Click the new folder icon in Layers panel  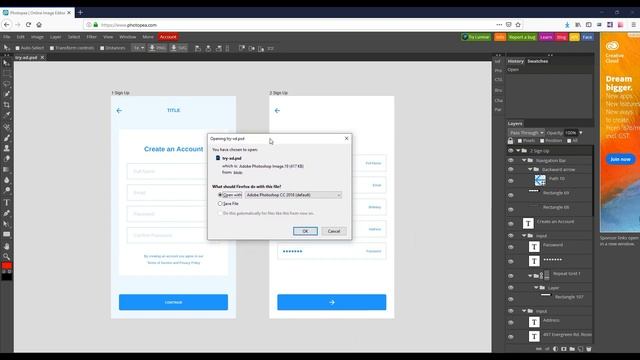pyautogui.click(x=572, y=349)
